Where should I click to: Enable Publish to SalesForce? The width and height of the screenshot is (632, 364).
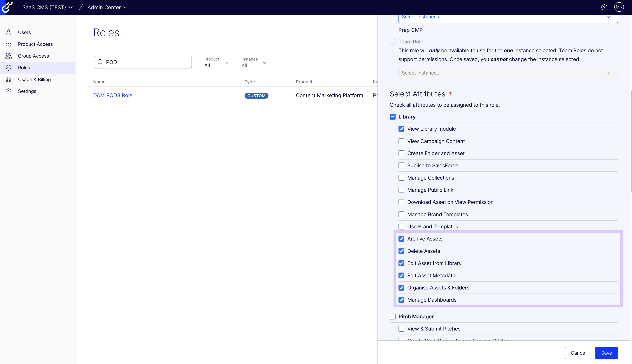(401, 165)
